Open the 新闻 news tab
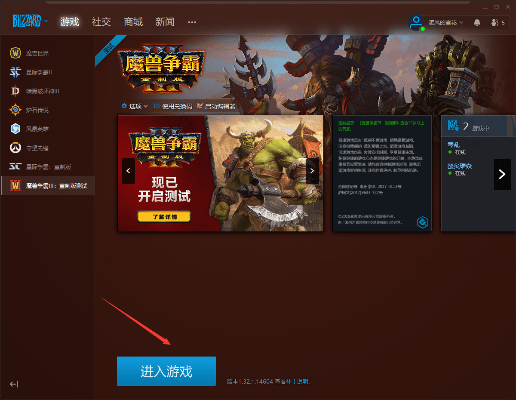Screen dimensions: 516x400 [165, 22]
